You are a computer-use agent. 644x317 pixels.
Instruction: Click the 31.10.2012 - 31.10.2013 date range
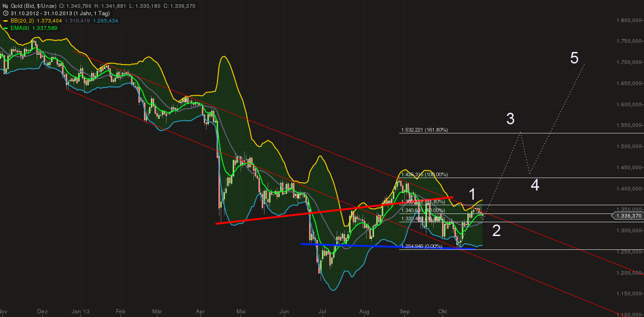tap(41, 13)
